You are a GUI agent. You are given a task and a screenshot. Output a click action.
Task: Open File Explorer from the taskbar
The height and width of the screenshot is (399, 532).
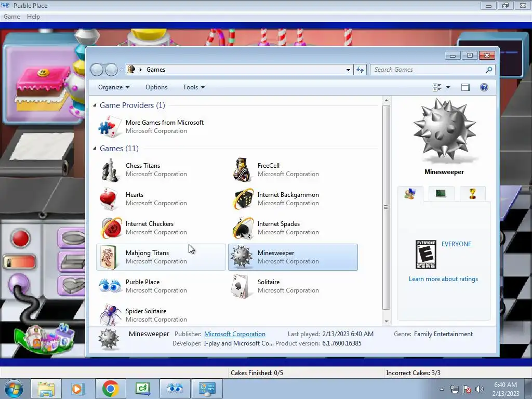(46, 389)
